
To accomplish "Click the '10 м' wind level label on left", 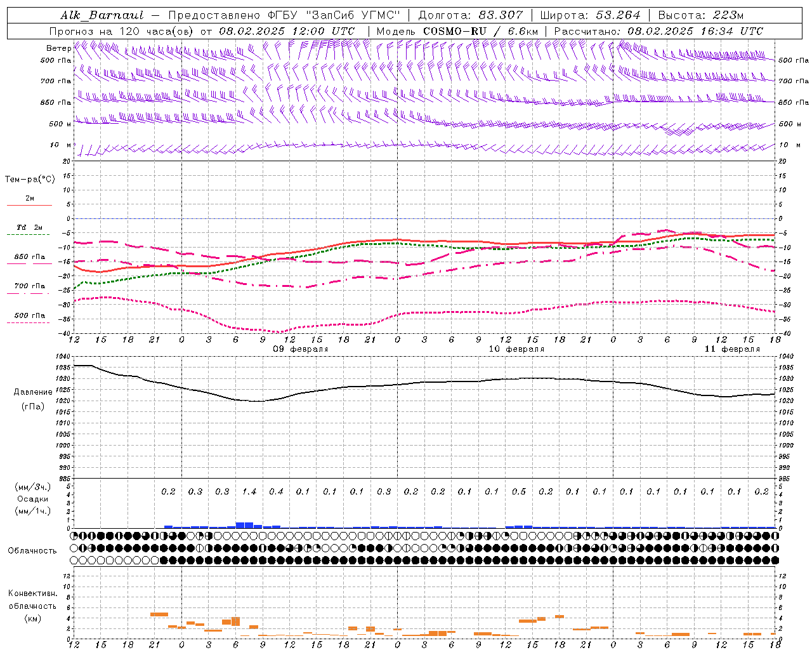I will [60, 145].
